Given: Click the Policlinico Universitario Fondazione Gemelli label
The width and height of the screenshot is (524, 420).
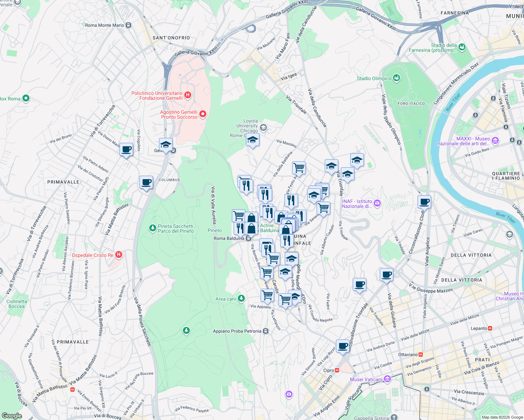Looking at the screenshot, I should pyautogui.click(x=157, y=96).
